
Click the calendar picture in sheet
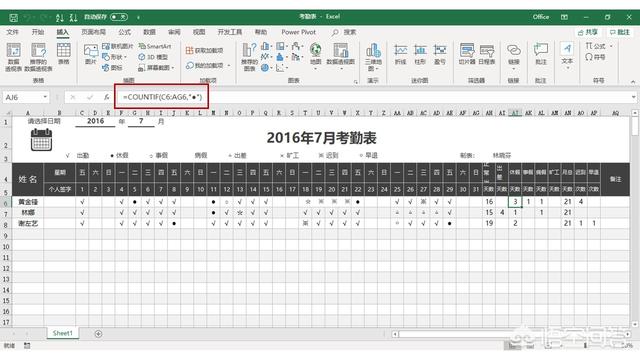(x=41, y=140)
